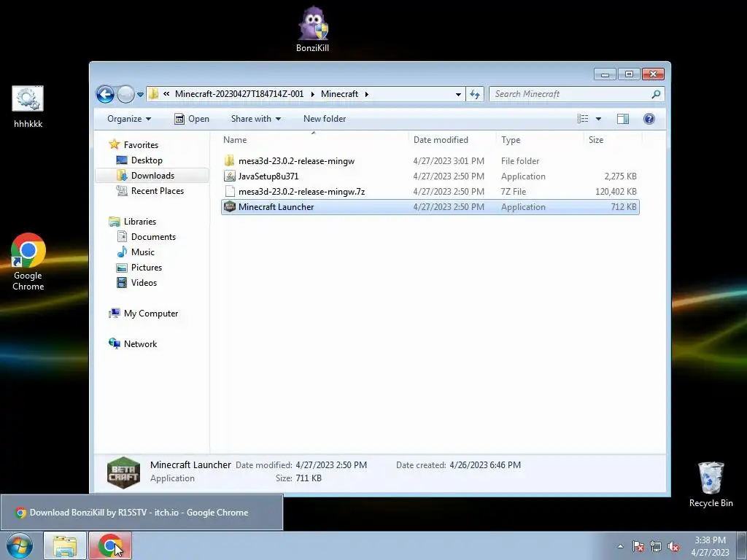
Task: Click 4/27/2023 3:01 PM date cell
Action: coord(449,161)
